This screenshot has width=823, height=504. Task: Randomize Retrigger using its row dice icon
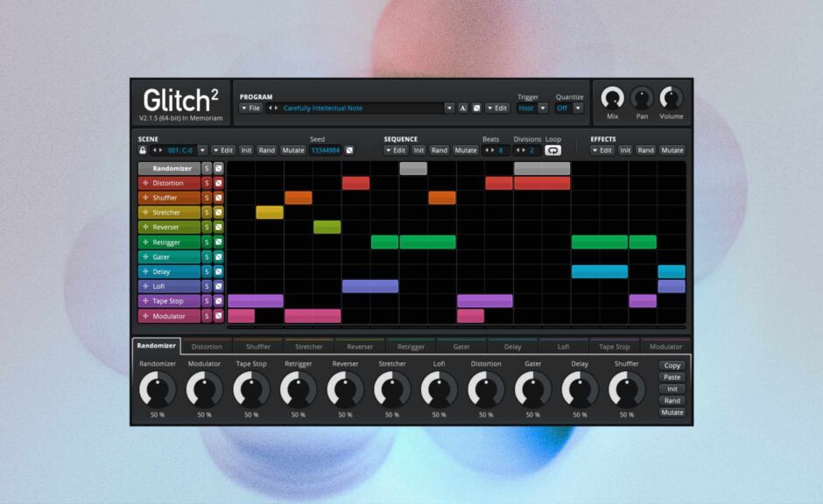tap(218, 242)
